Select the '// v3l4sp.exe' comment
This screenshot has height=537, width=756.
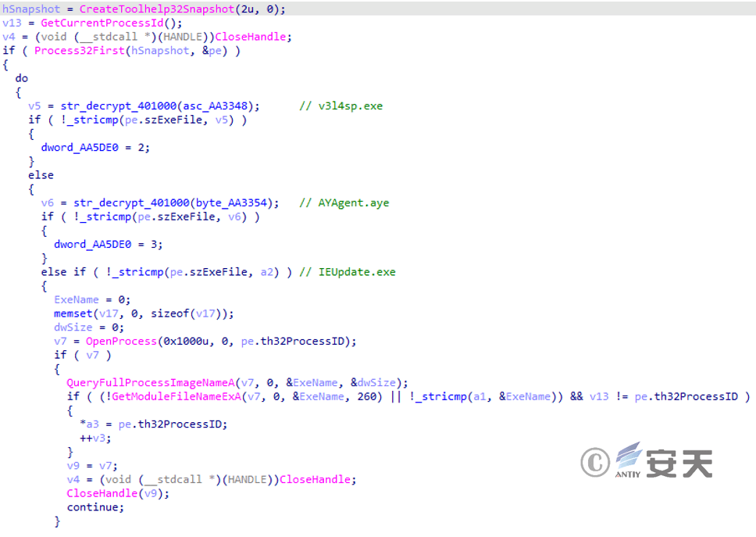tap(341, 106)
